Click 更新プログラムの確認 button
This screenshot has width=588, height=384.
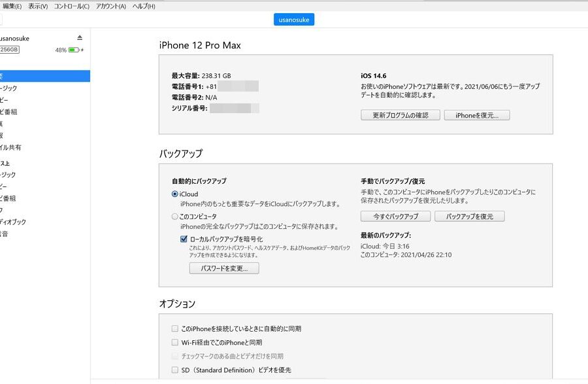click(400, 115)
